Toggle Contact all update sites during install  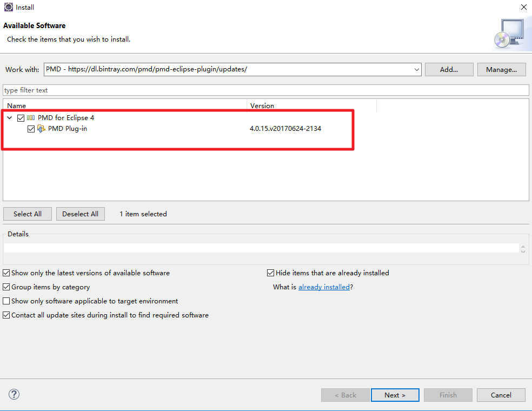pyautogui.click(x=6, y=315)
